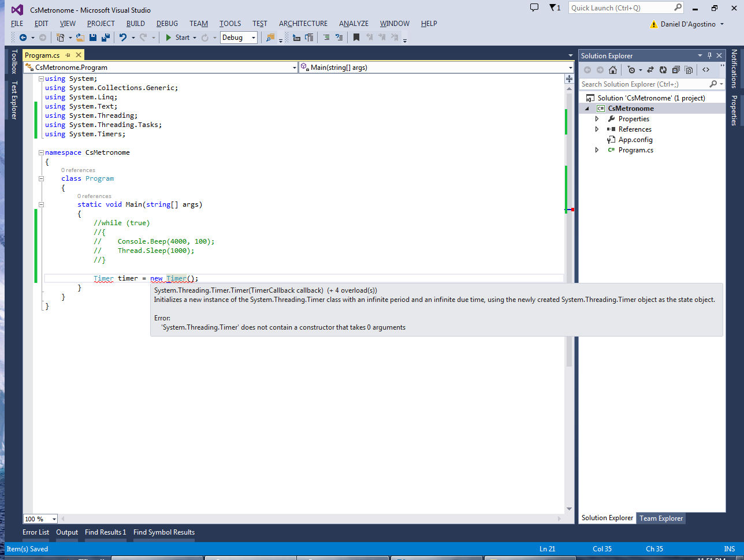
Task: Switch to the Team Explorer tab
Action: 661,518
